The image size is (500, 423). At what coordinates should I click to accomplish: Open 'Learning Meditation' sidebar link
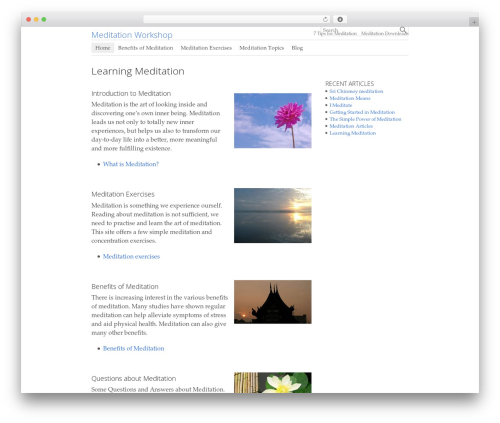(x=353, y=133)
